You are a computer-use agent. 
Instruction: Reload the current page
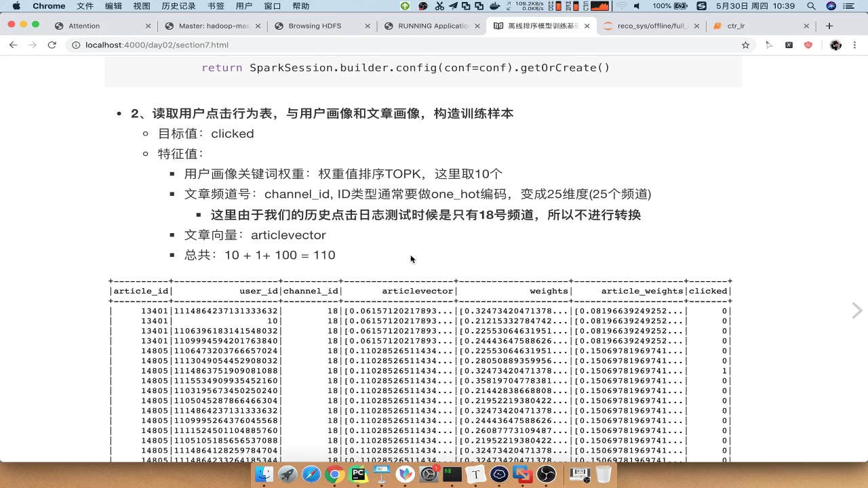(x=52, y=45)
